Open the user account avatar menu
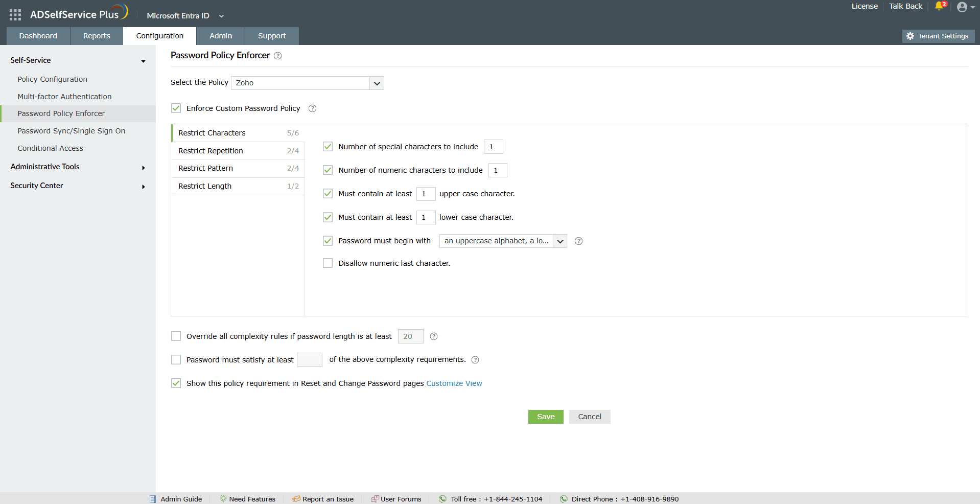 coord(962,7)
